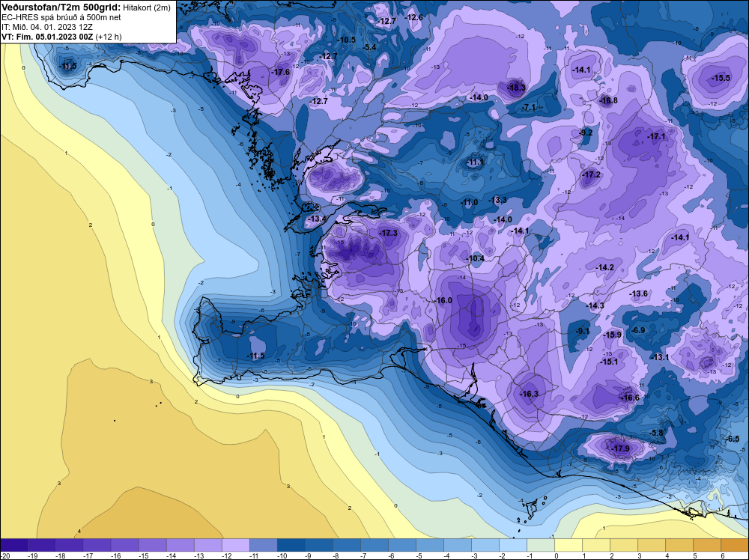The height and width of the screenshot is (560, 749).
Task: Select the legend swatch between 2 and 3
Action: coord(625,545)
